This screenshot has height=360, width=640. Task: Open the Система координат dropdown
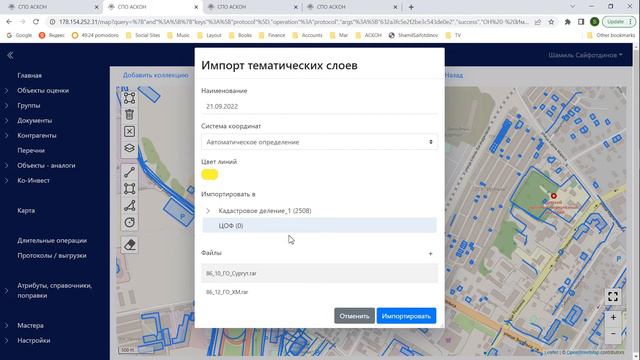[319, 142]
